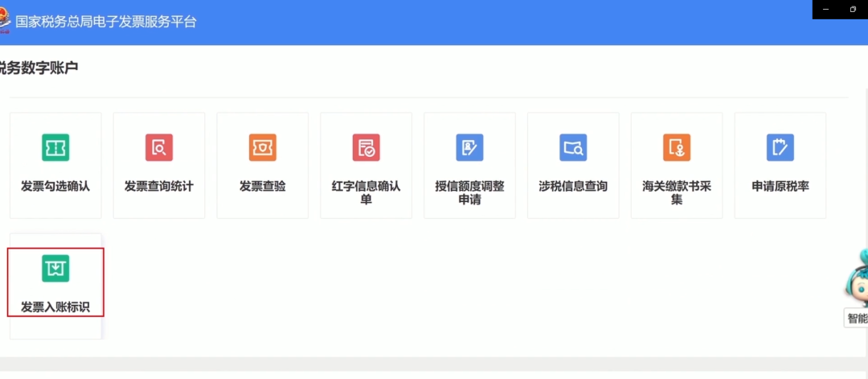This screenshot has height=379, width=868.
Task: Click the 涉税信息查询 label
Action: point(573,187)
